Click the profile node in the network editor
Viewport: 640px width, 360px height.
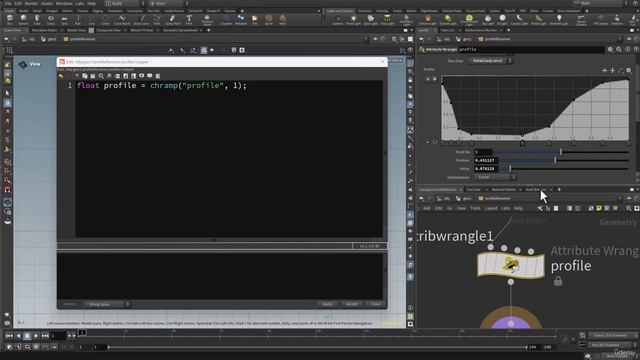pyautogui.click(x=511, y=265)
